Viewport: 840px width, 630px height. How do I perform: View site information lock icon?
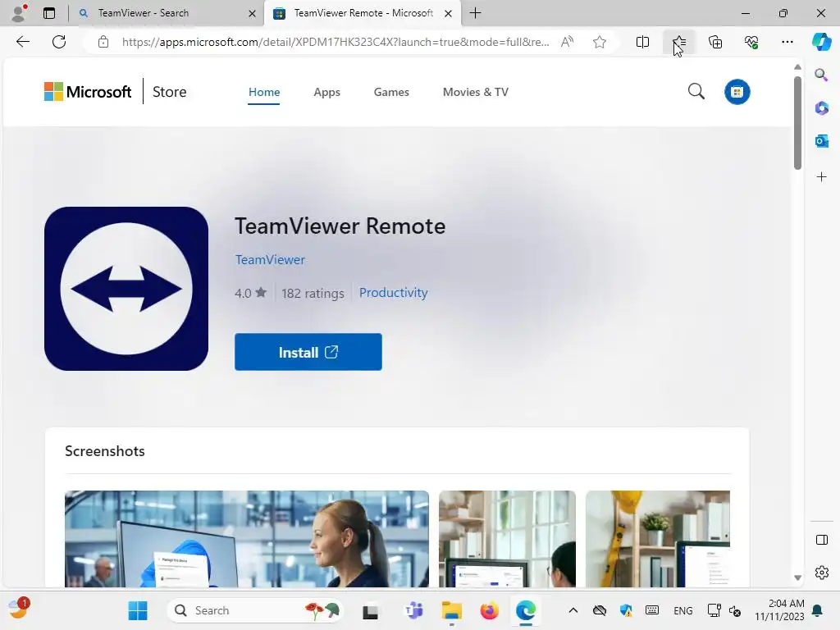(x=103, y=42)
